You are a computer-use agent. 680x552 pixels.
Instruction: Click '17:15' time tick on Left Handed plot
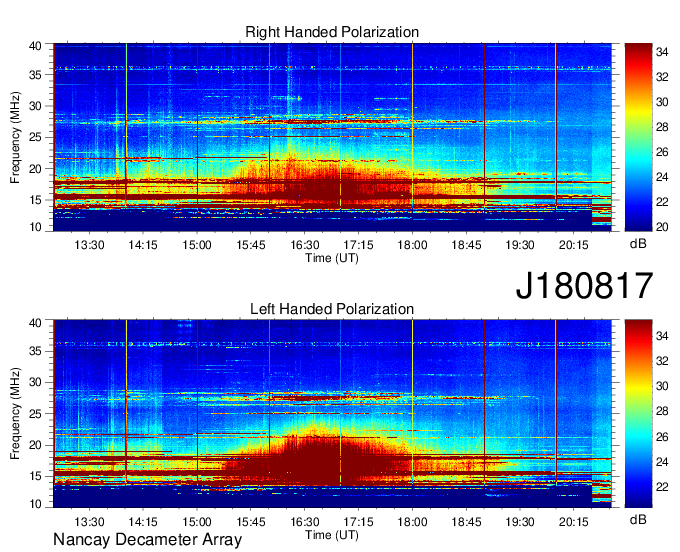click(359, 522)
